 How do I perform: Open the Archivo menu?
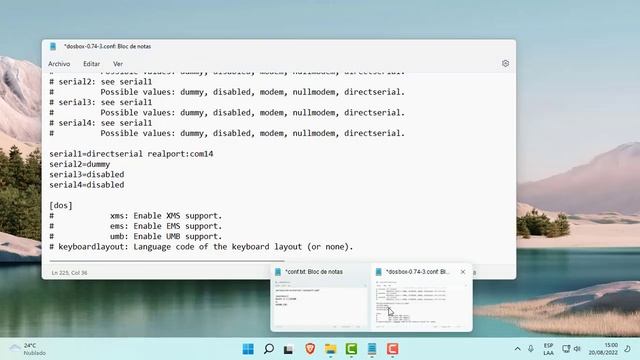coord(59,64)
